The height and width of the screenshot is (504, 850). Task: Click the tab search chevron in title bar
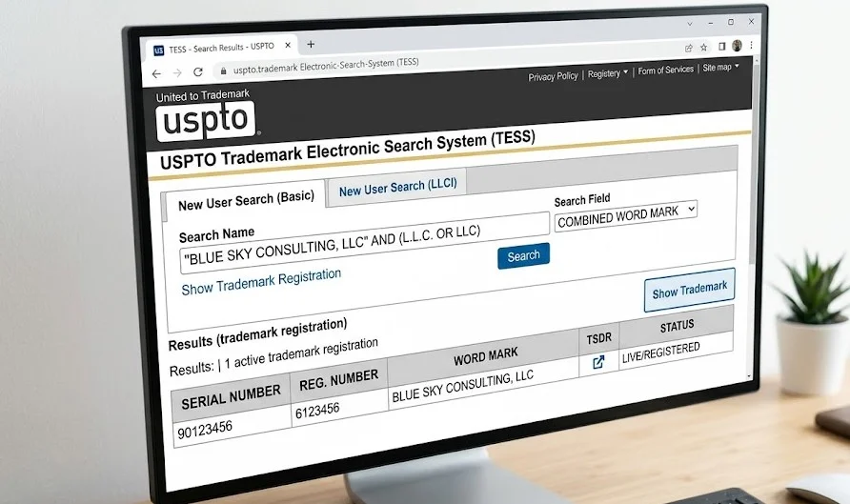690,24
